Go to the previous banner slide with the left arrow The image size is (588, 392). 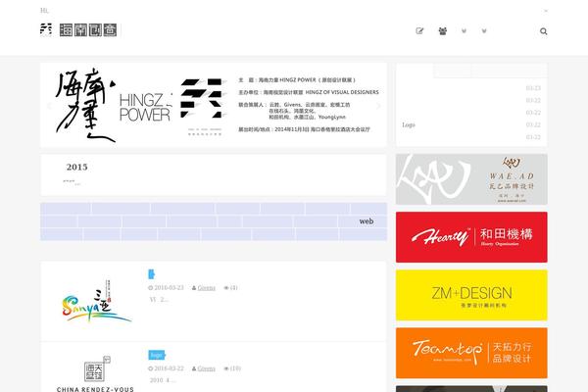coord(49,106)
